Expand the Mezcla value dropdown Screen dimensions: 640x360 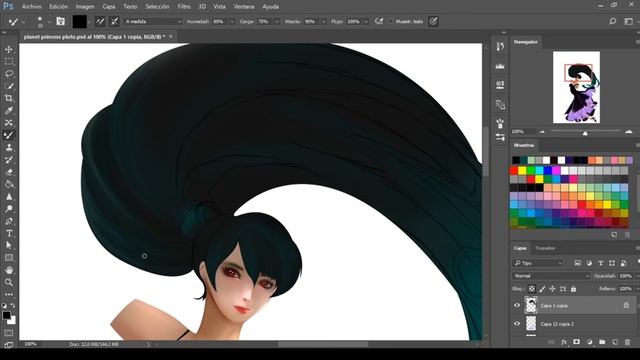tap(324, 21)
